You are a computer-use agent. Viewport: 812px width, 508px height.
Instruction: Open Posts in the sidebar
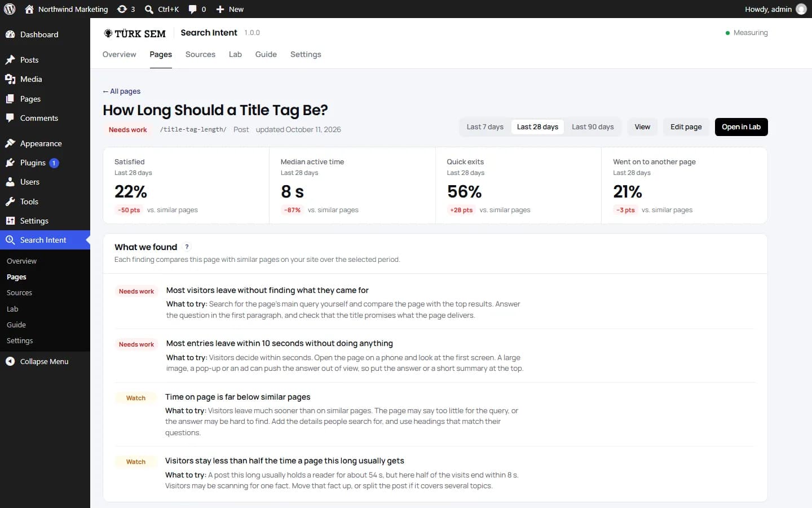pyautogui.click(x=45, y=60)
